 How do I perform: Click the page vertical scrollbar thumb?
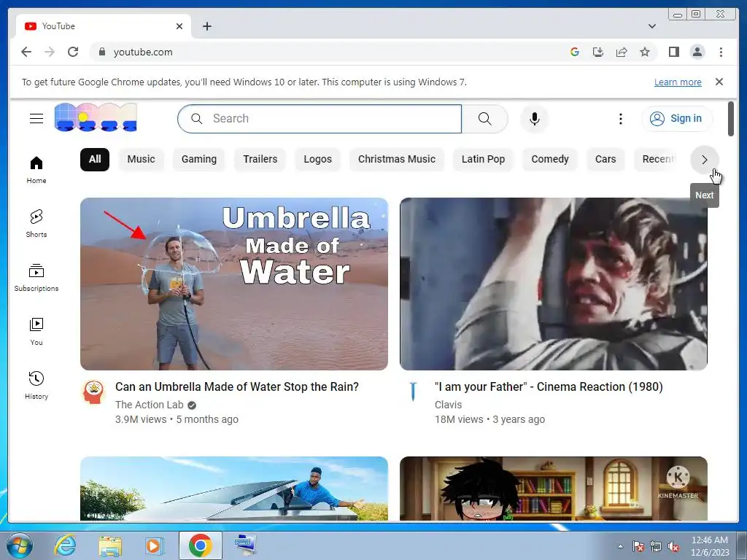pyautogui.click(x=731, y=119)
